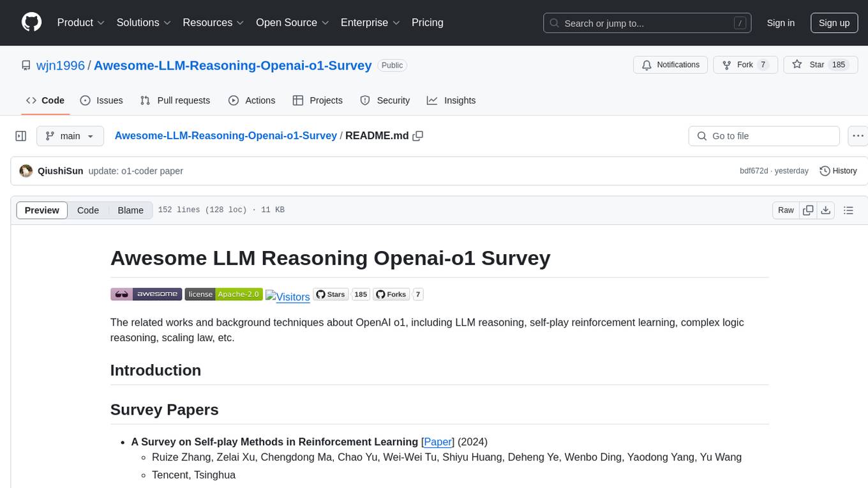
Task: Open the Awesome-LLM-Reasoning-Openai-o1-Survey repository title link
Action: click(x=233, y=65)
